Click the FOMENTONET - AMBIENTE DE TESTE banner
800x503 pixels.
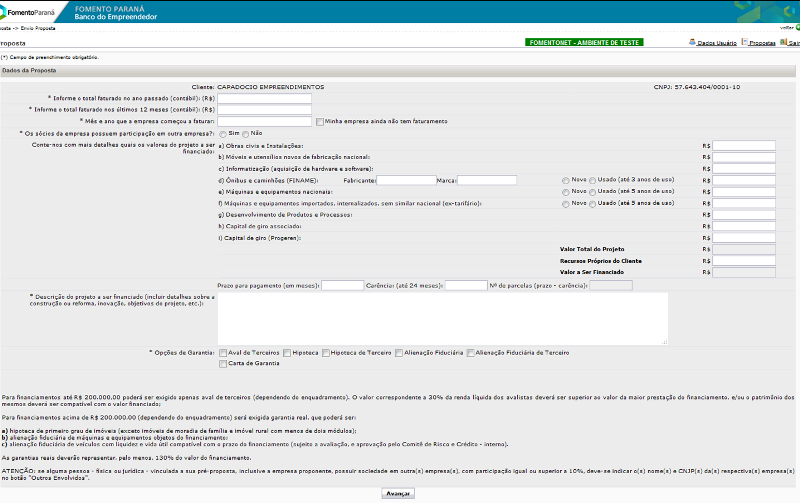(584, 42)
